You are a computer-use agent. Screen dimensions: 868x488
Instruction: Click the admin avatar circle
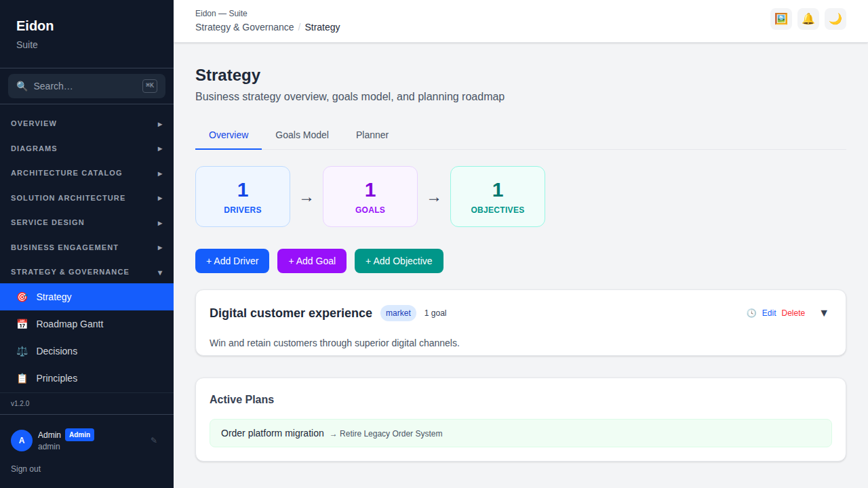[22, 441]
